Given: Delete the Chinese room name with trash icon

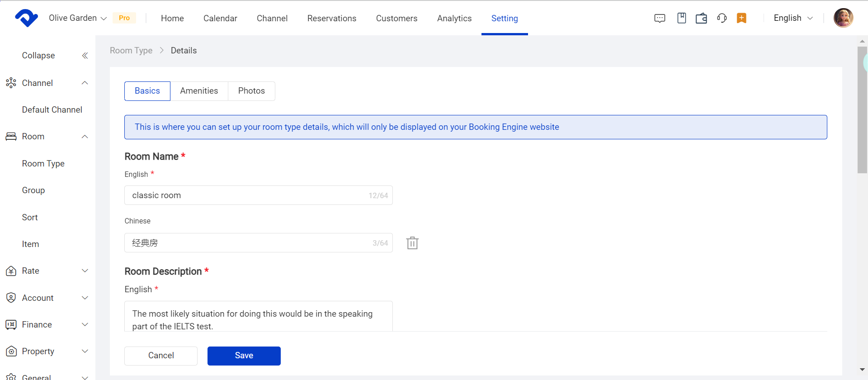Looking at the screenshot, I should [412, 243].
